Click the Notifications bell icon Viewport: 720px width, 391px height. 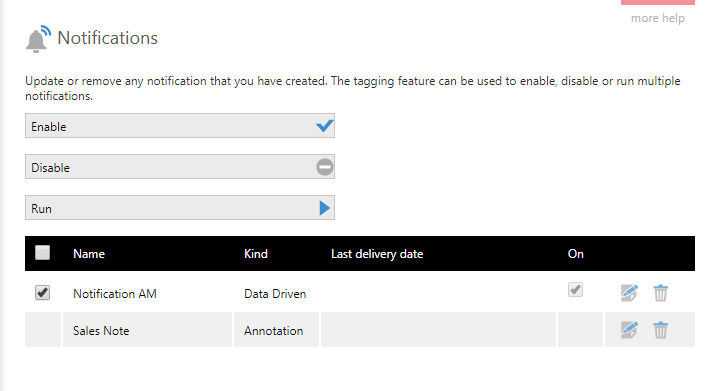[38, 39]
